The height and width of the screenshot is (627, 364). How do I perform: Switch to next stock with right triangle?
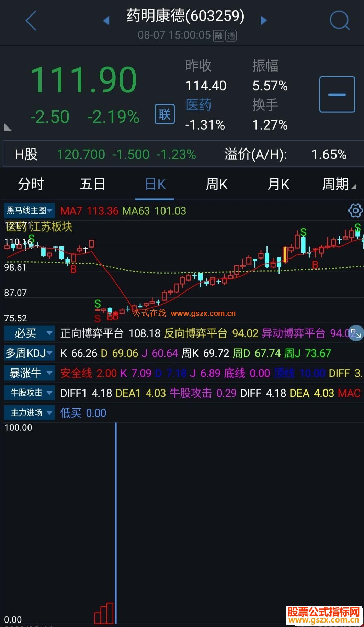264,21
